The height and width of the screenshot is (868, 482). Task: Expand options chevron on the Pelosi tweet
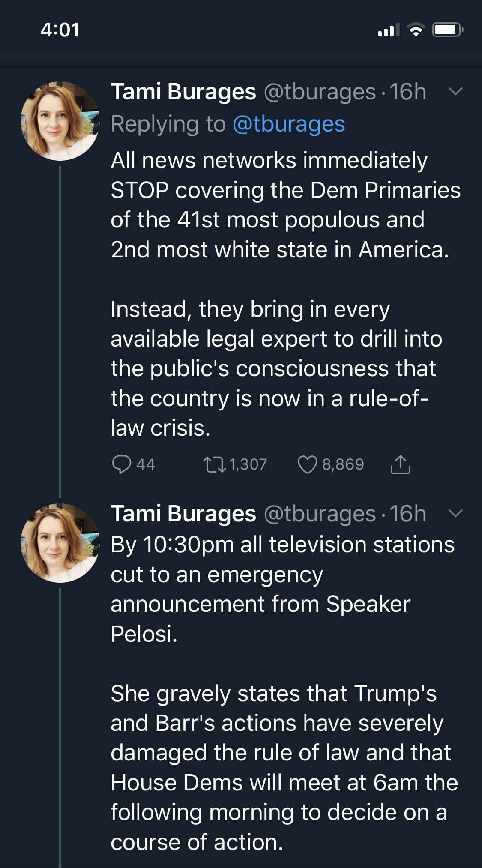tap(455, 513)
